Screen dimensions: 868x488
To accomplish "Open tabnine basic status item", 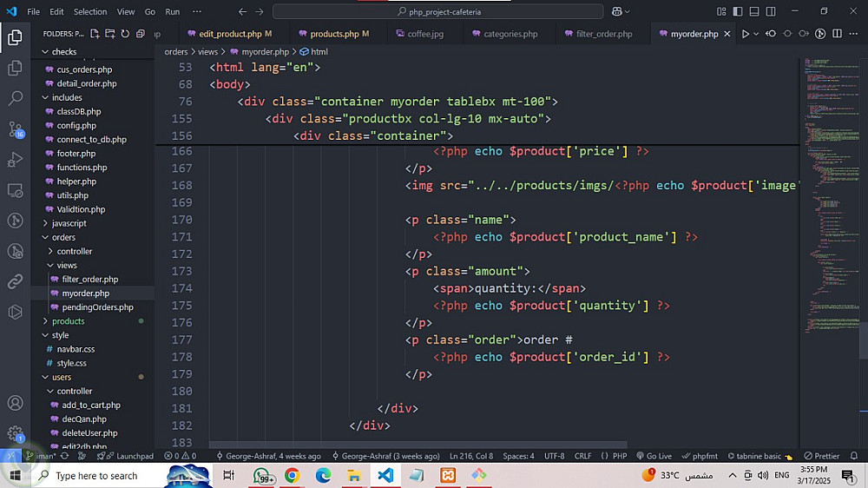I will point(759,456).
